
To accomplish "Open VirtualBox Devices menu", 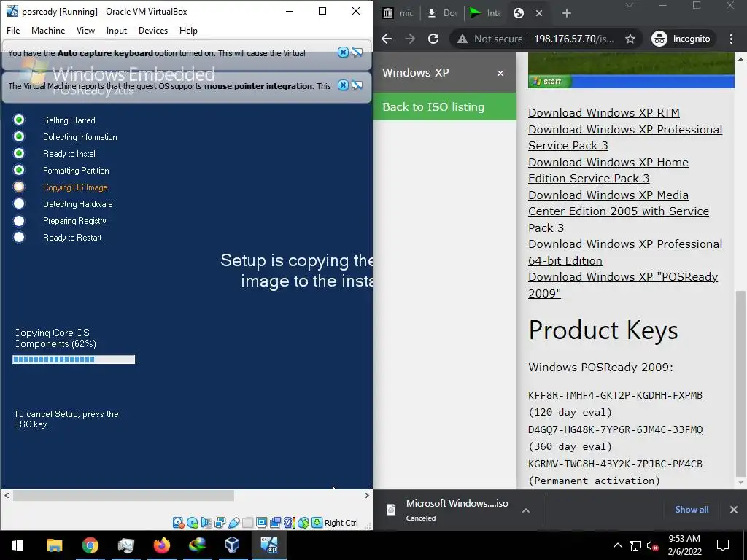I will click(x=153, y=31).
